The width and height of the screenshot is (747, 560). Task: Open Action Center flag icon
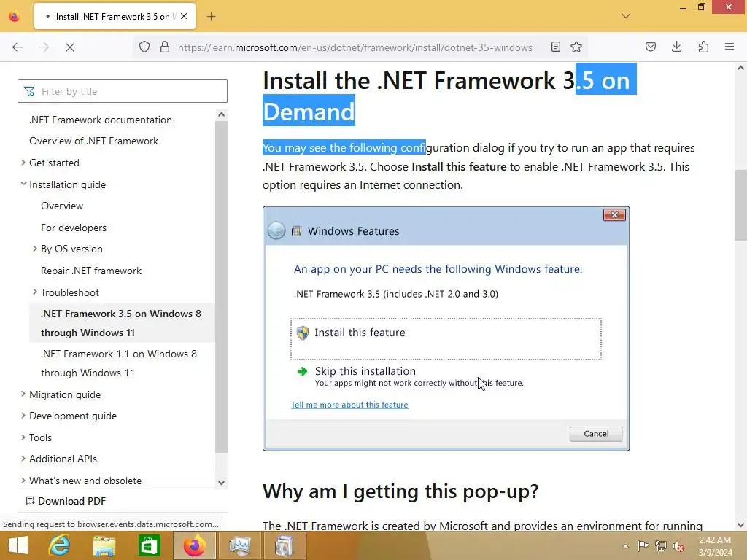tap(643, 546)
